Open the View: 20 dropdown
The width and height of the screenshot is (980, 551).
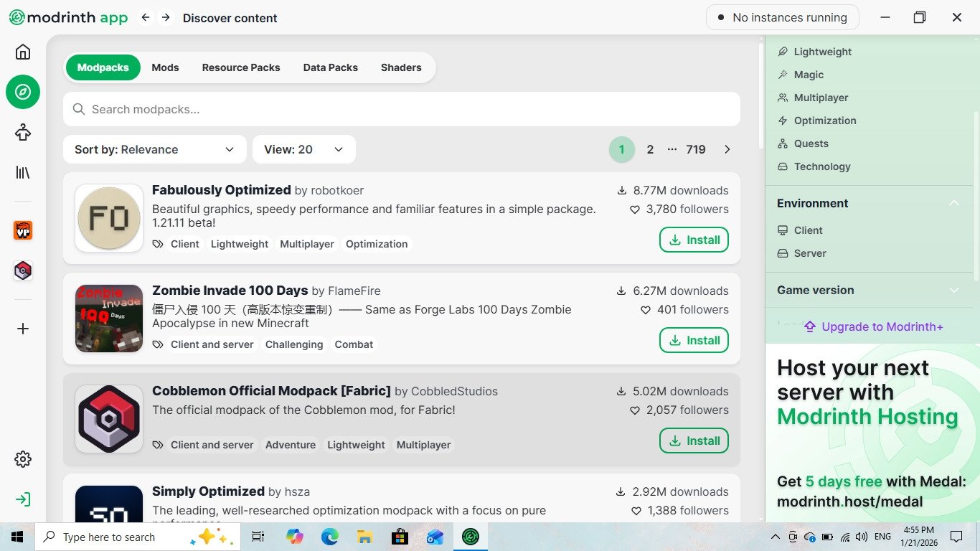pos(303,149)
